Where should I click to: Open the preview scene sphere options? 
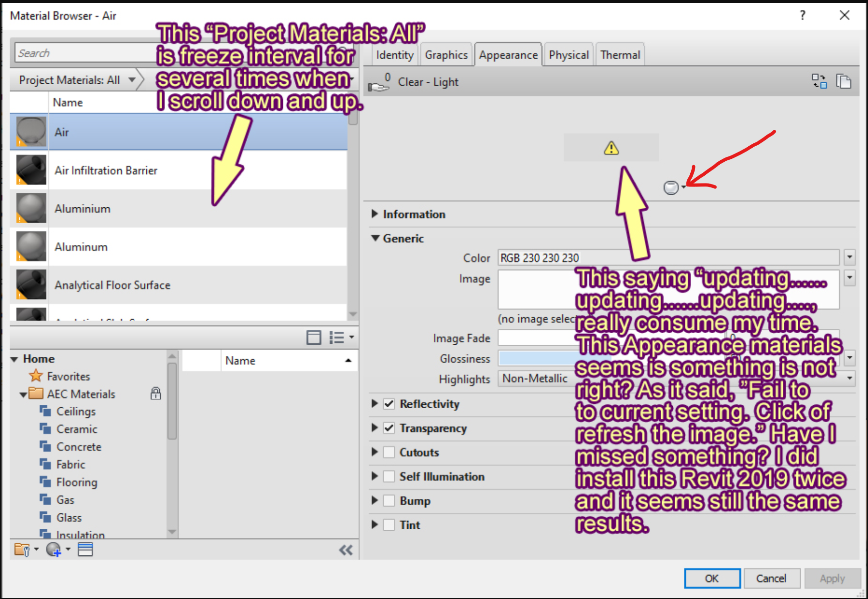pos(674,187)
